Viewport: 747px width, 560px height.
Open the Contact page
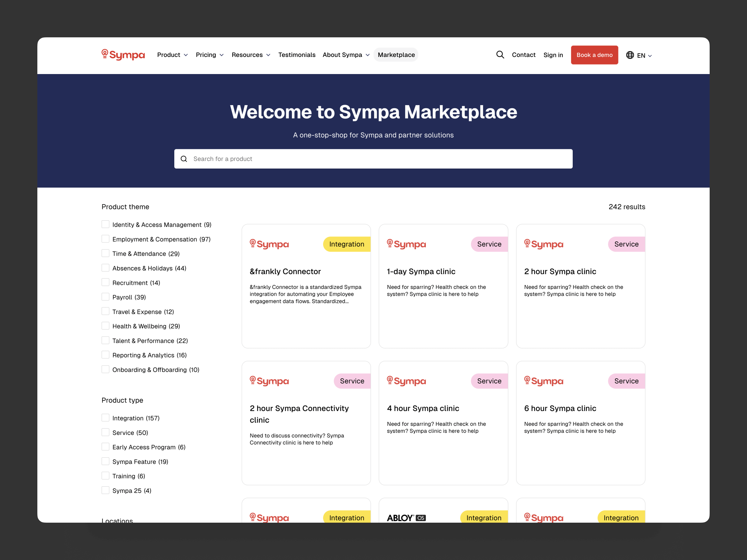tap(524, 55)
